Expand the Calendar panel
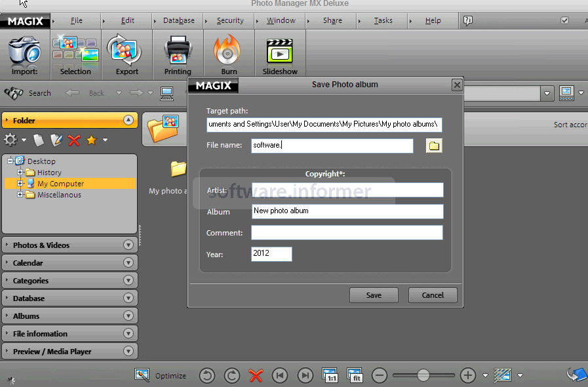 [128, 262]
